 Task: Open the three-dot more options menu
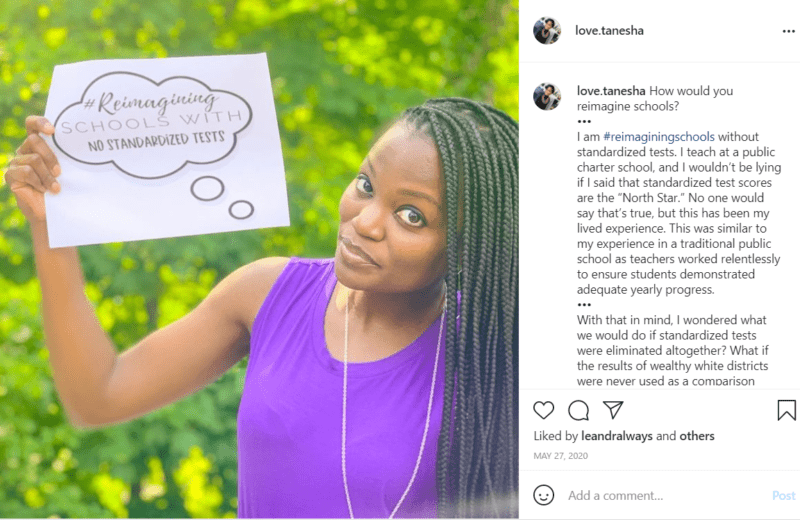tap(788, 31)
